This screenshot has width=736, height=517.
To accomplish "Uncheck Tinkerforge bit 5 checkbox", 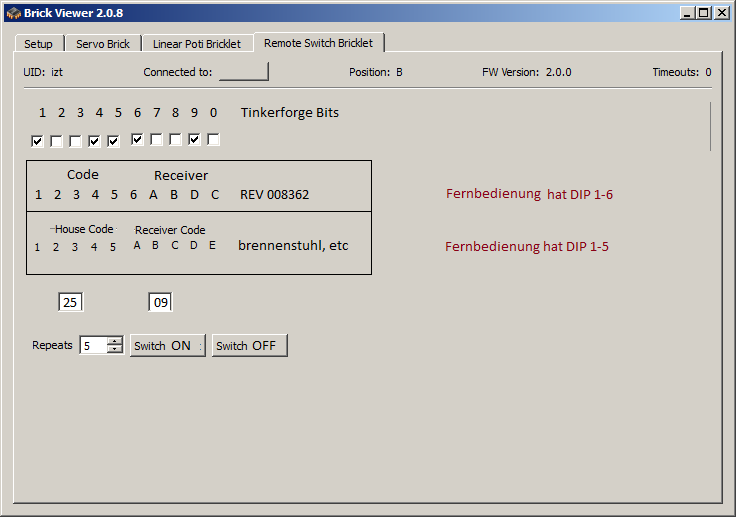I will pyautogui.click(x=113, y=141).
